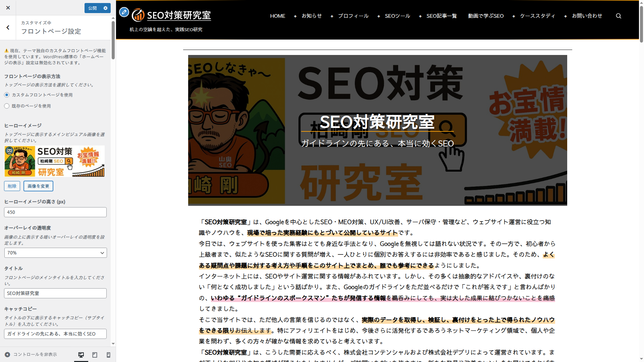The width and height of the screenshot is (644, 362).
Task: Click the 公開 publish button
Action: (x=93, y=8)
